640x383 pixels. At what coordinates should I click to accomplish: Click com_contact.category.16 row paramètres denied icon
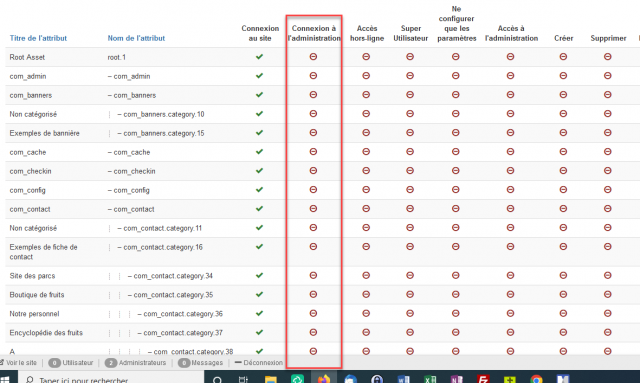pos(456,247)
